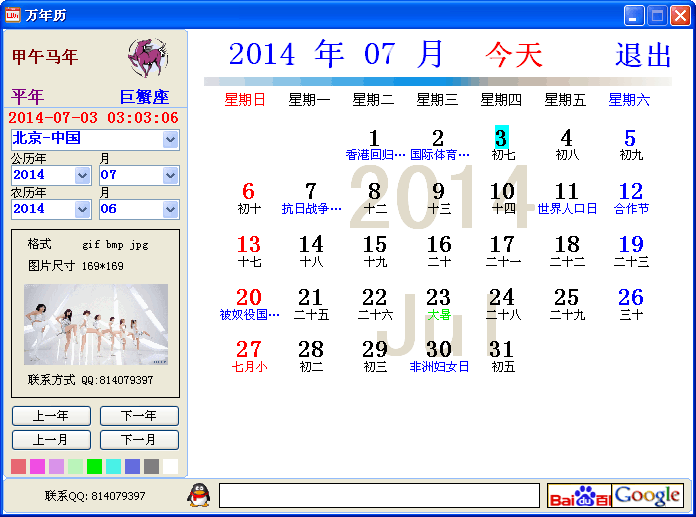Pick the white color swatch
696x517 pixels.
[x=170, y=466]
